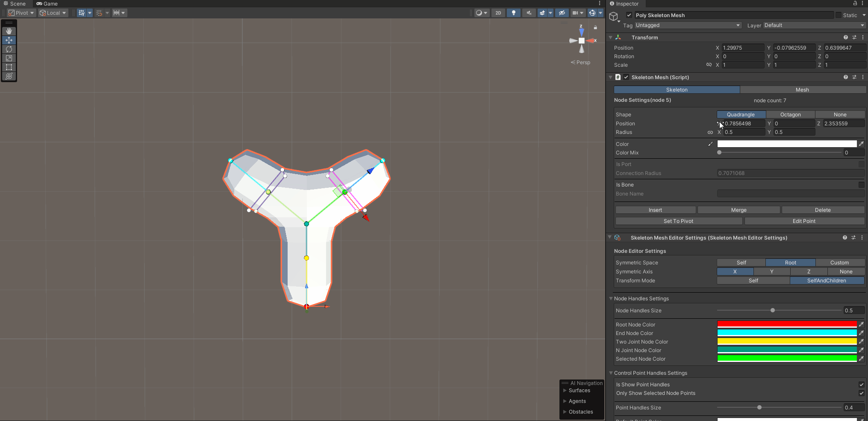
Task: Toggle scene audio mute icon
Action: point(528,13)
